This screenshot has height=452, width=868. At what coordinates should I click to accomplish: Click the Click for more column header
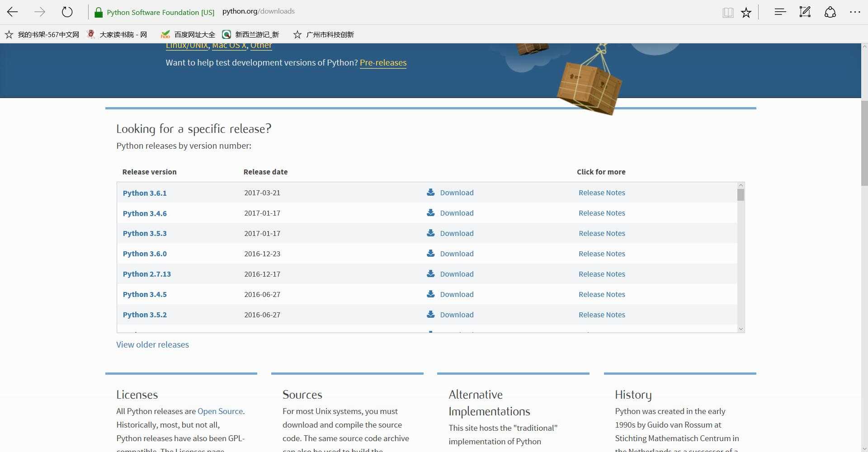click(x=601, y=172)
